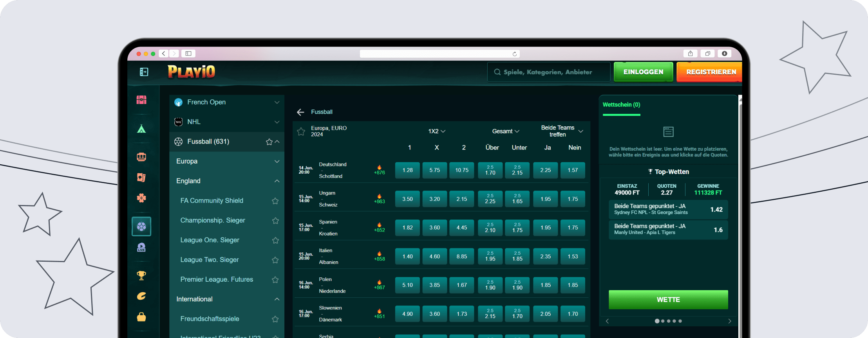Click the flame icon for Ungarn–Schweiz
This screenshot has width=868, height=338.
(x=379, y=196)
